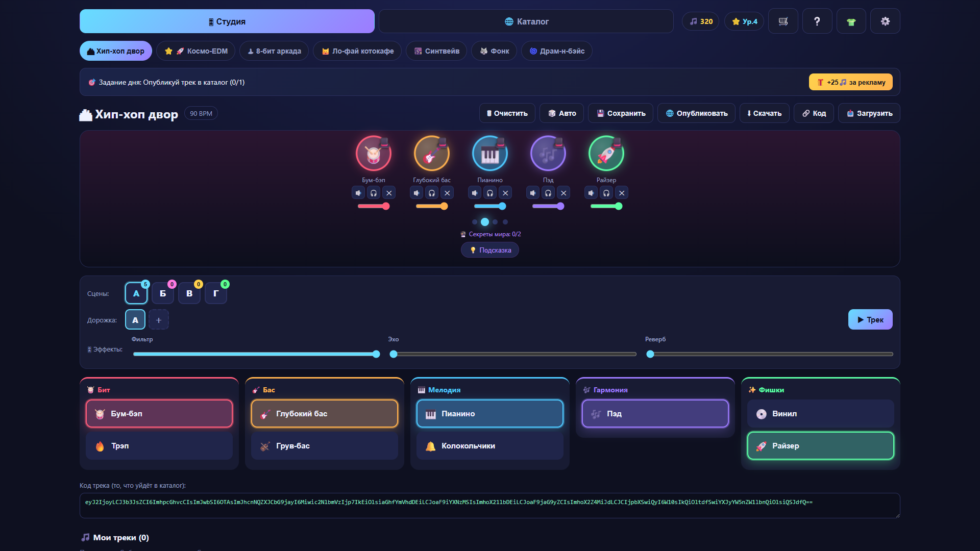Solo the Пианино character
This screenshot has width=980, height=551.
click(490, 193)
